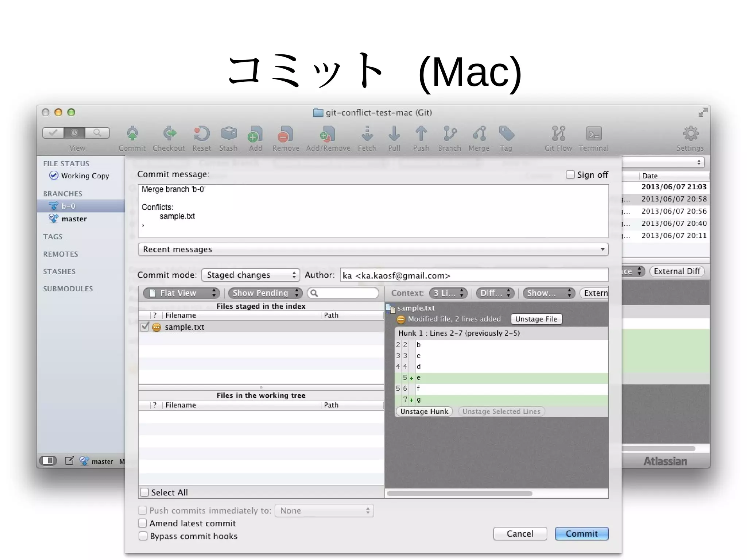Click the blue Commit button
The height and width of the screenshot is (560, 747).
[582, 534]
